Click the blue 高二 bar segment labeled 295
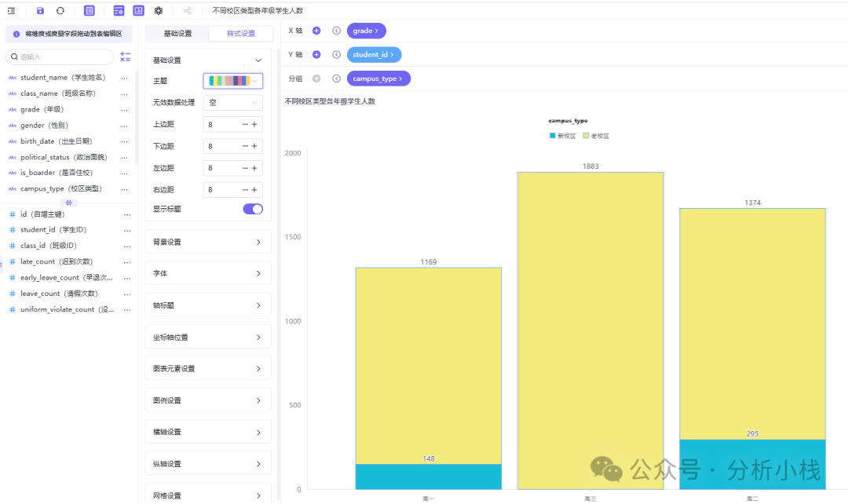The width and height of the screenshot is (848, 504). [x=752, y=464]
